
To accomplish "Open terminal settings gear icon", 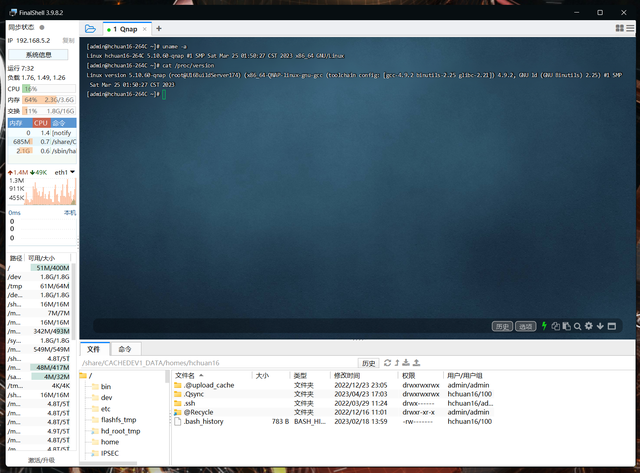I will 589,326.
